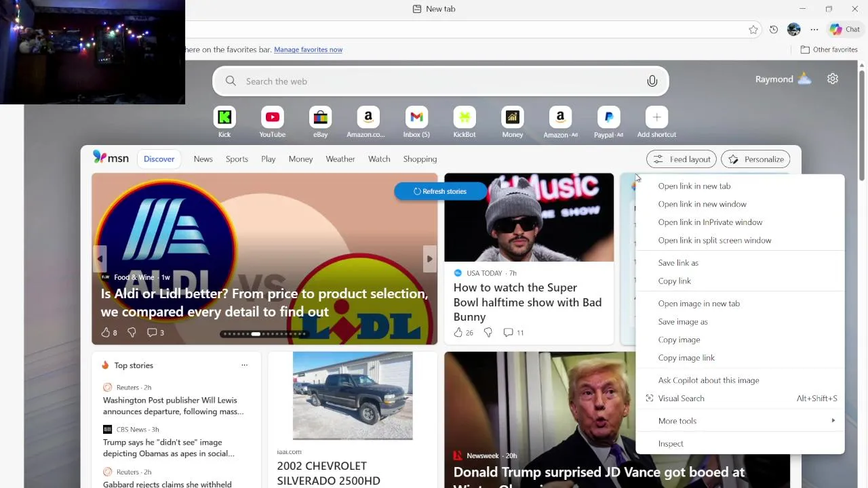868x488 pixels.
Task: Switch to the Sports tab
Action: tap(237, 159)
